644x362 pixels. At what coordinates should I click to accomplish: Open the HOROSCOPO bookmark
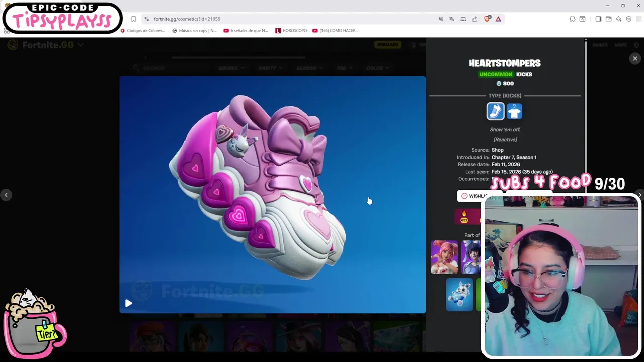pos(291,31)
